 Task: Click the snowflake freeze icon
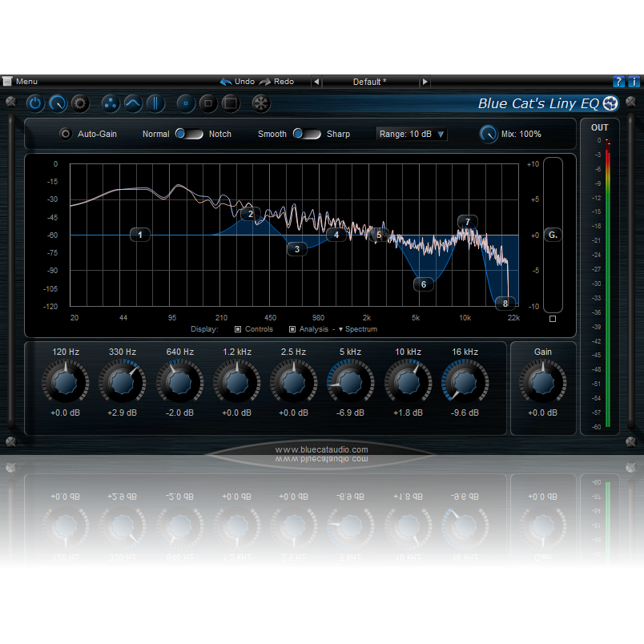click(260, 103)
